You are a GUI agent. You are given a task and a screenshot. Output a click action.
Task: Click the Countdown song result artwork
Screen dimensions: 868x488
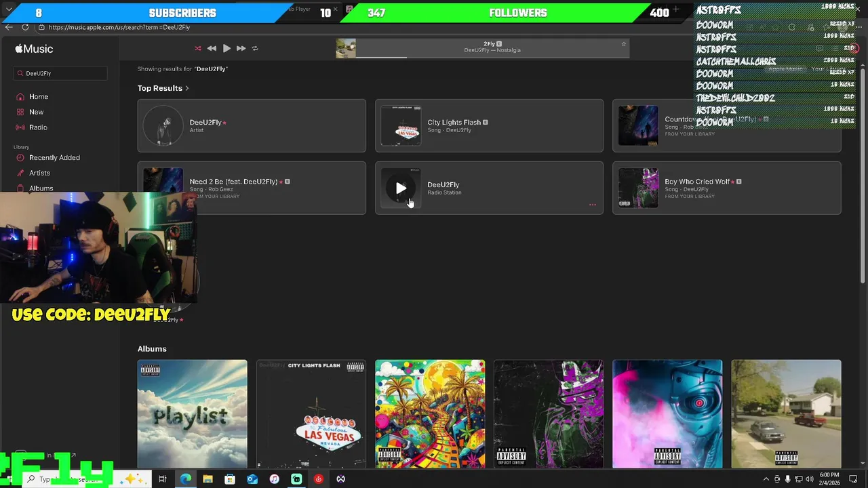tap(638, 125)
